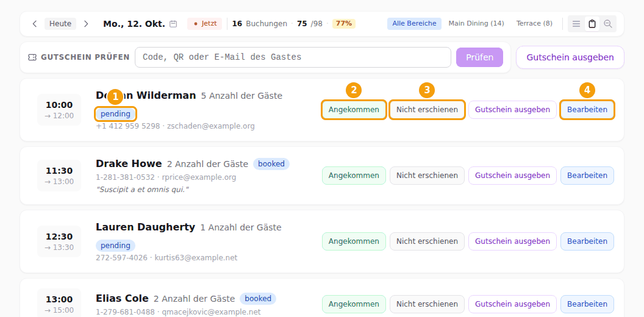Select the Alle Bereiche filter tab
Viewport: 644px width, 317px height.
(x=414, y=23)
